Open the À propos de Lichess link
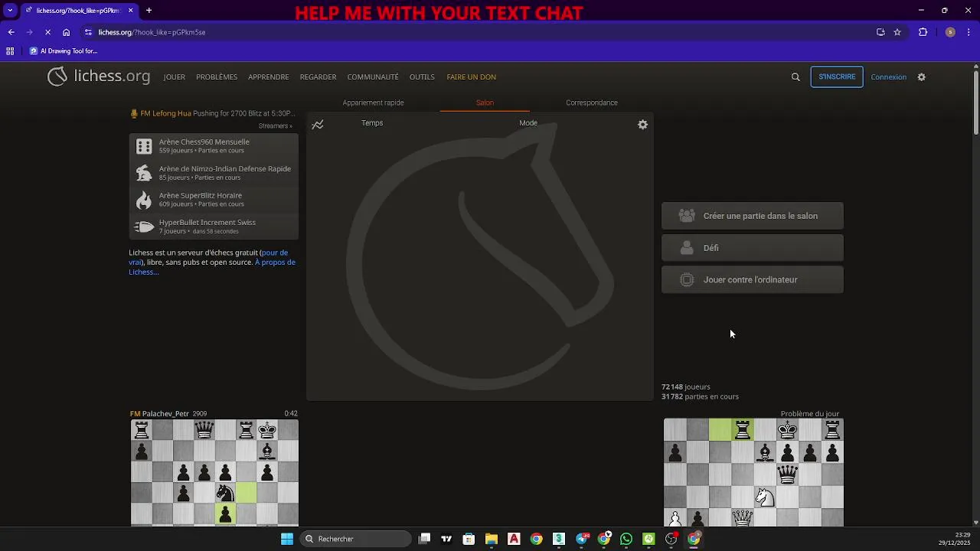The width and height of the screenshot is (980, 551). point(212,267)
